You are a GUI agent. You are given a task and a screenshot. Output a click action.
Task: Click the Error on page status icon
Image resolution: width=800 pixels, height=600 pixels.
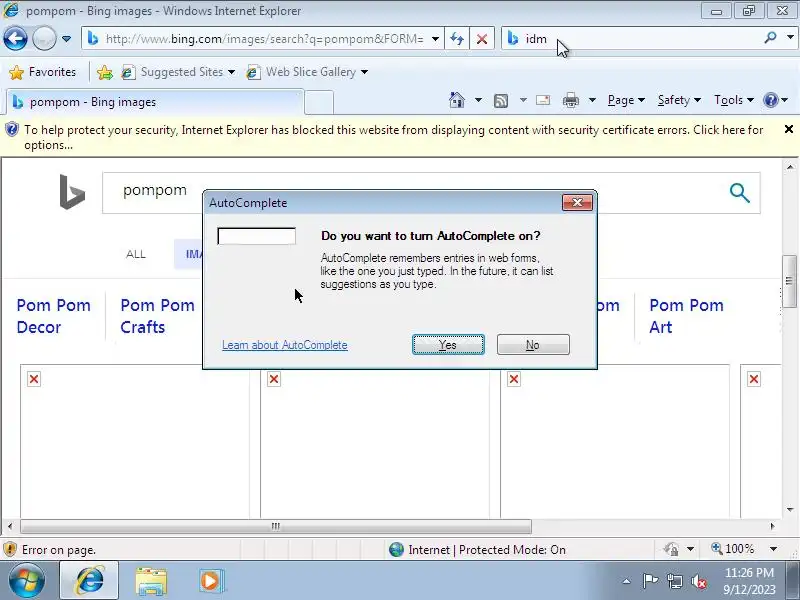(x=10, y=549)
